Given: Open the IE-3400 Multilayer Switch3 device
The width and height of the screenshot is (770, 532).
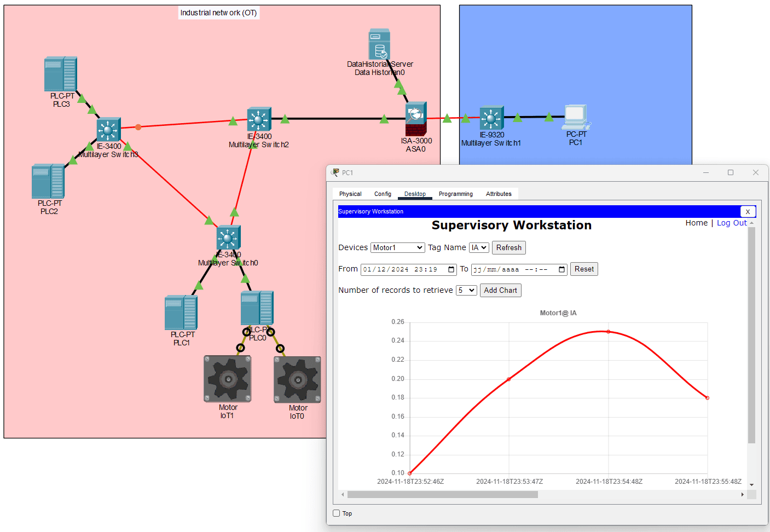Looking at the screenshot, I should [108, 130].
